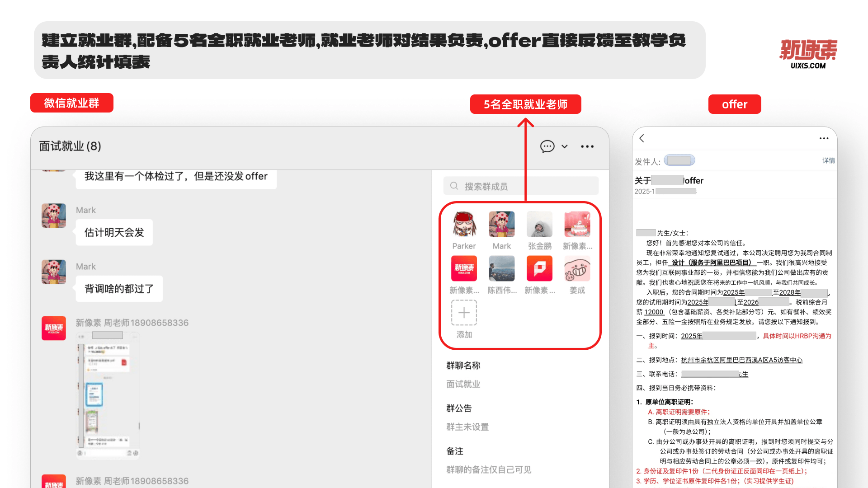Viewport: 868px width, 488px height.
Task: Open the three-dot menu in group header
Action: (x=587, y=146)
